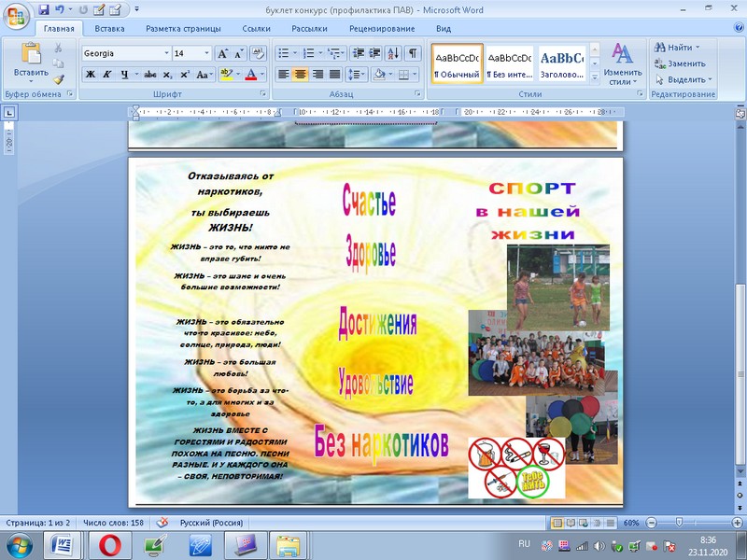The width and height of the screenshot is (747, 560).
Task: Click the Subscript icon
Action: [167, 75]
